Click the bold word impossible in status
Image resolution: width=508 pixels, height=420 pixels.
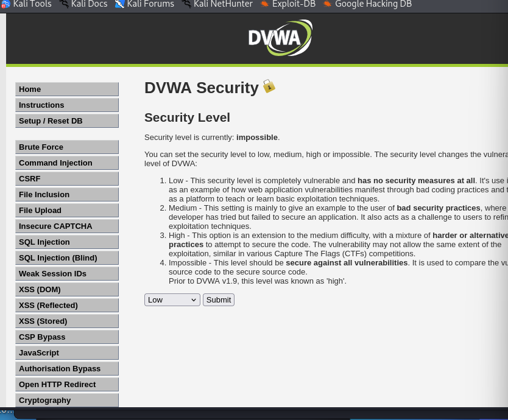pyautogui.click(x=257, y=138)
